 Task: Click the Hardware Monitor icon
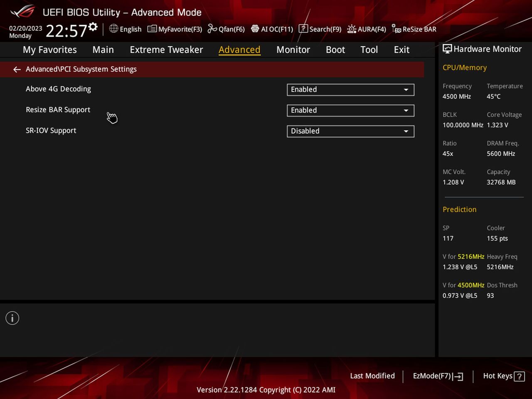(x=447, y=49)
